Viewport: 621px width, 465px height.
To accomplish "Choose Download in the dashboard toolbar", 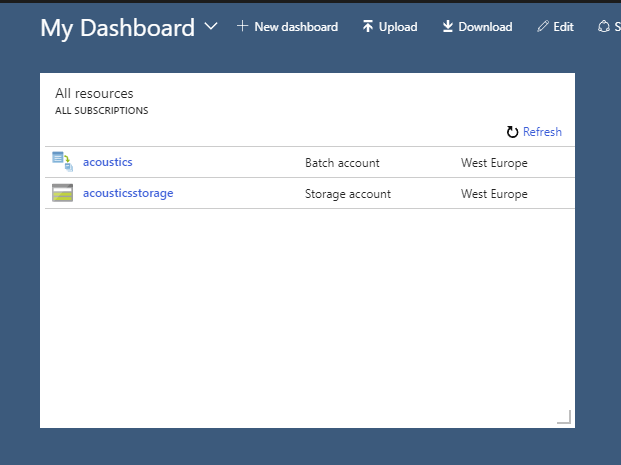I will point(485,27).
